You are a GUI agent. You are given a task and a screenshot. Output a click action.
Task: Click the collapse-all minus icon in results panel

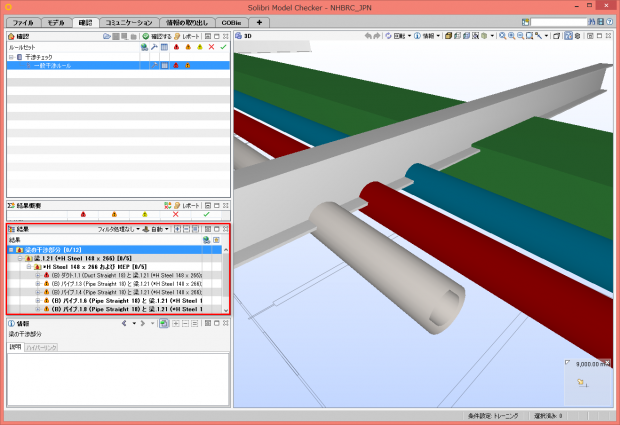[187, 229]
